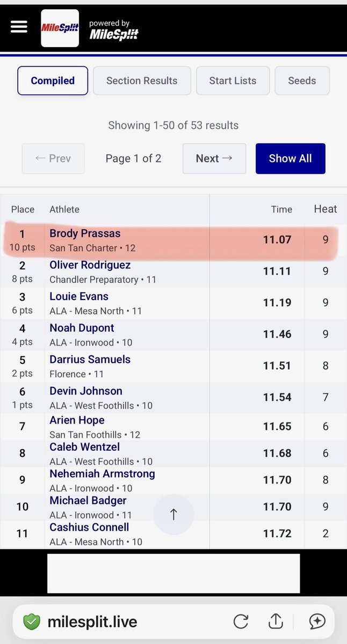Viewport: 347px width, 644px height.
Task: Open the Start Lists tab
Action: 233,80
